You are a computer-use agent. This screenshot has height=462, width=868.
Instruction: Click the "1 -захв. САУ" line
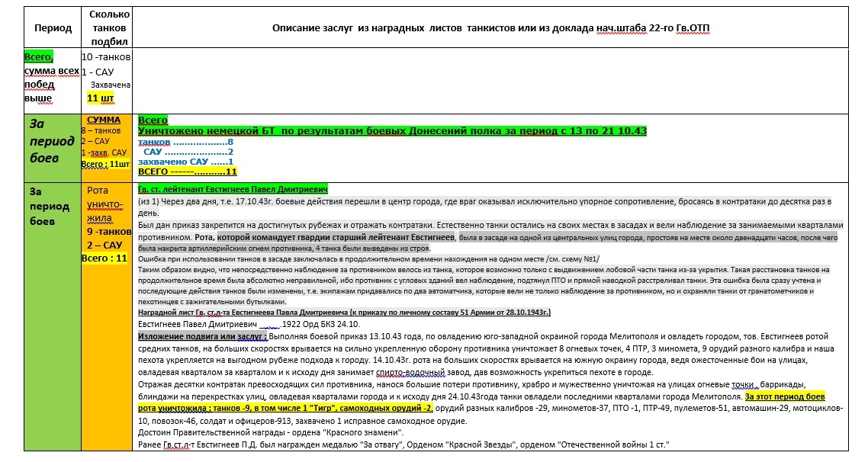click(x=104, y=152)
